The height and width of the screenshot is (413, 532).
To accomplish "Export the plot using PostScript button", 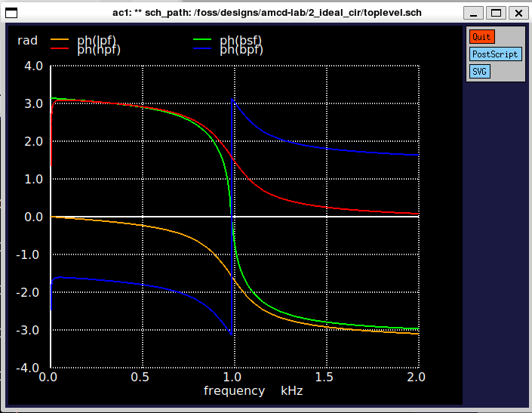I will pyautogui.click(x=495, y=54).
